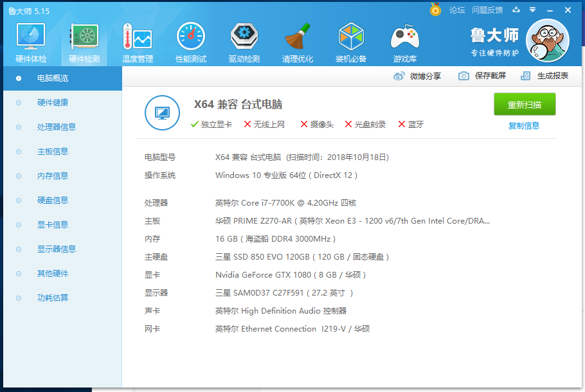Click 复制信息 copy info link

[524, 126]
